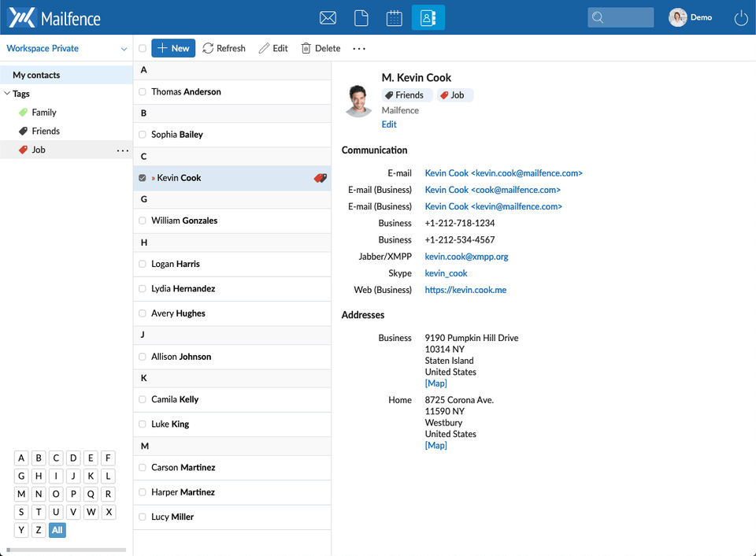Filter contacts by letter K
This screenshot has width=756, height=556.
click(x=91, y=476)
